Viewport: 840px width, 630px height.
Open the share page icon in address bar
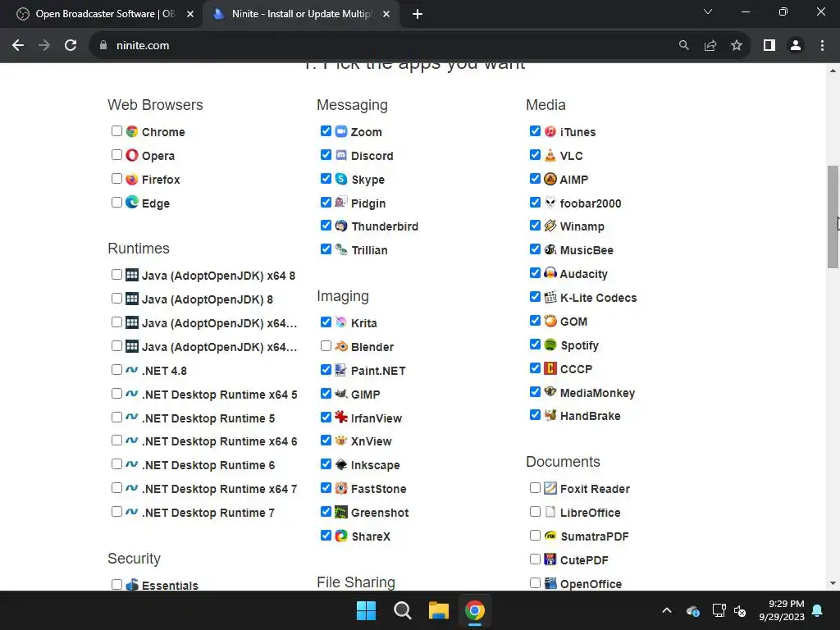pos(710,46)
